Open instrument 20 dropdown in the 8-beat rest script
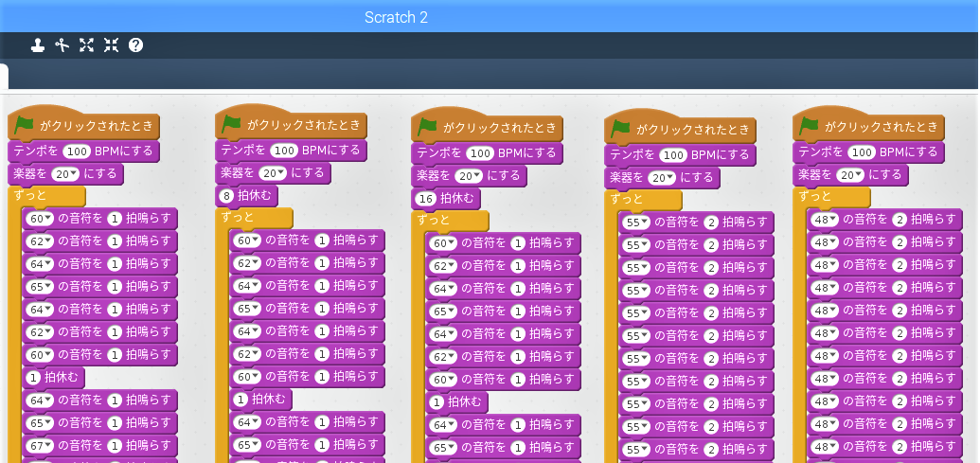This screenshot has height=463, width=980. tap(271, 172)
